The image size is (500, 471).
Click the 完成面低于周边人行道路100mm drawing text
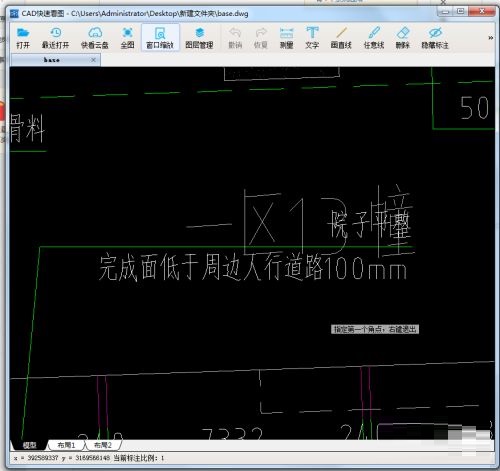tap(253, 267)
